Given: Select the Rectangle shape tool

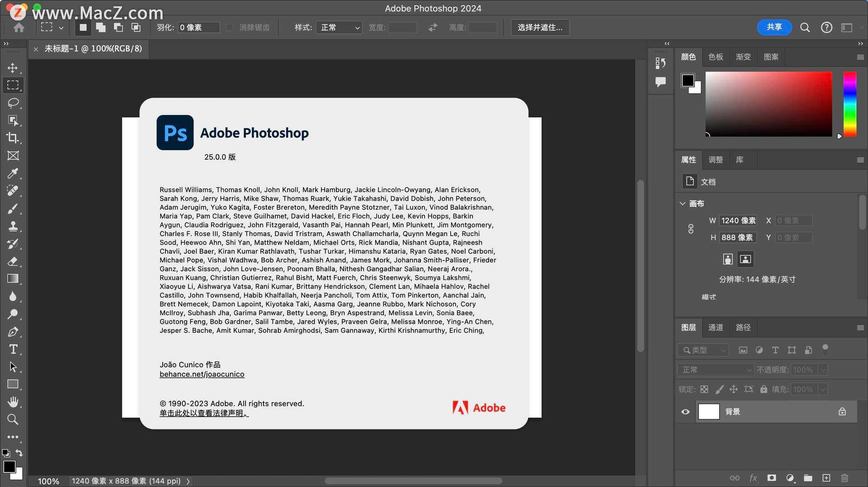Looking at the screenshot, I should click(13, 384).
